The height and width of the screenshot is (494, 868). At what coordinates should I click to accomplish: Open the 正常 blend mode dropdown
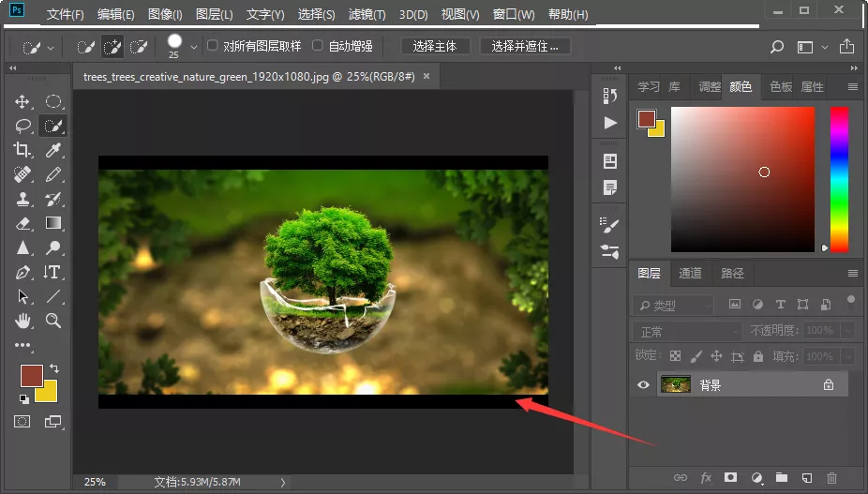tap(687, 331)
